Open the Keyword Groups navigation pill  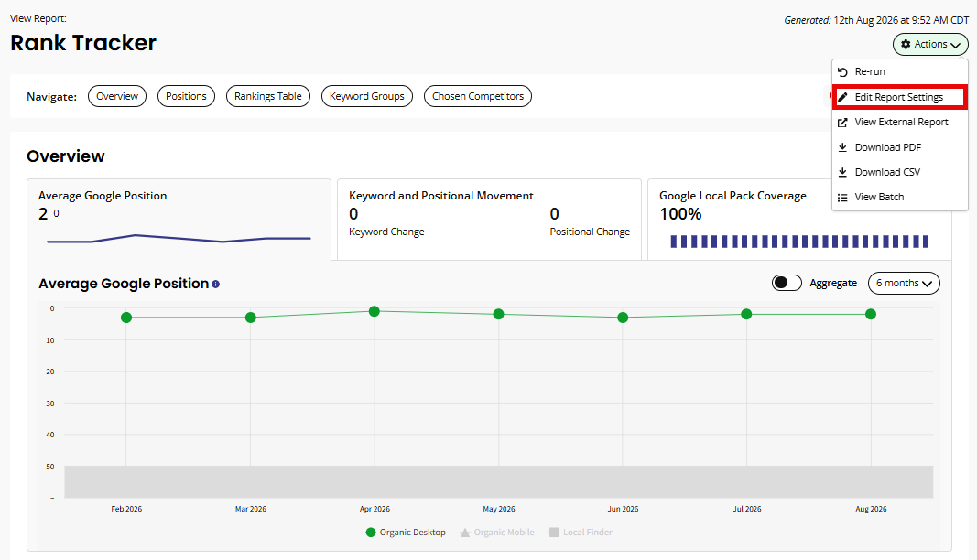point(367,96)
